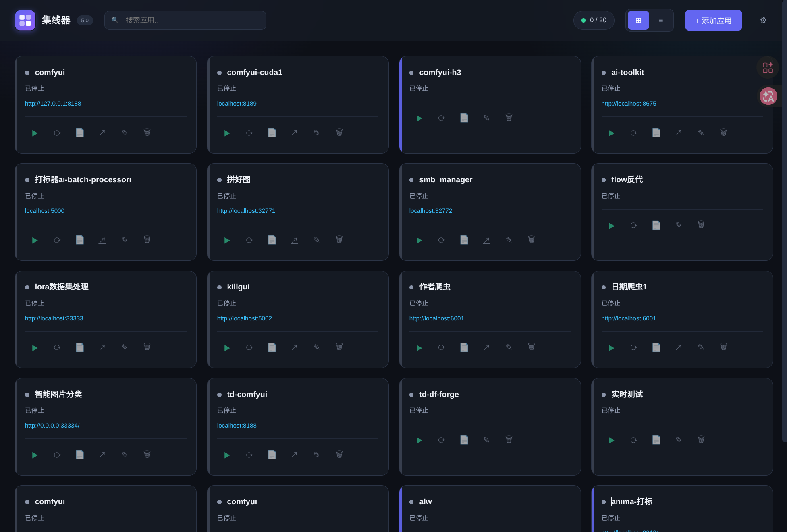Open 日期爬虫1 externally via its arrow icon
Screen dimensions: 787x532
point(679,347)
